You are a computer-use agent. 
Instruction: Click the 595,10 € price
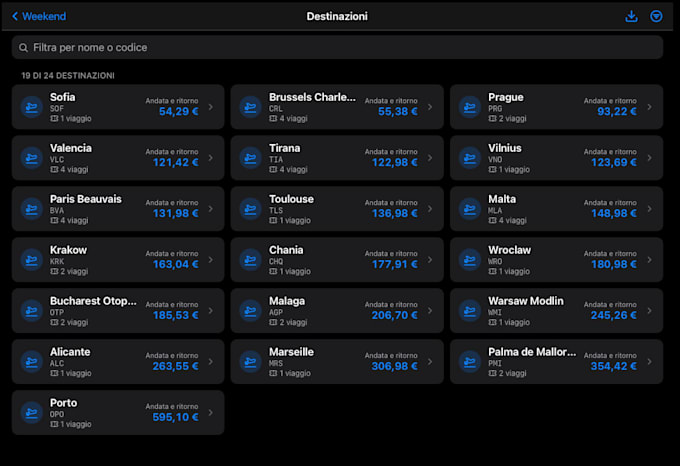[x=176, y=417]
